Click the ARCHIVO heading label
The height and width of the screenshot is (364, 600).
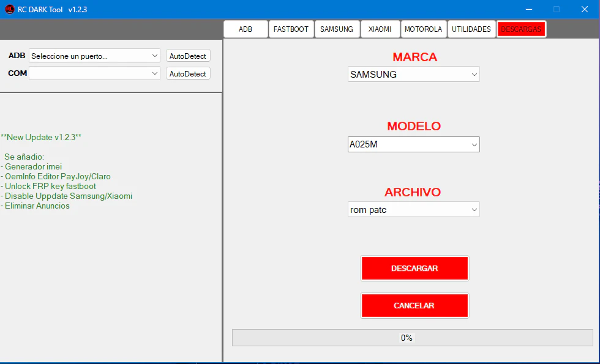413,192
